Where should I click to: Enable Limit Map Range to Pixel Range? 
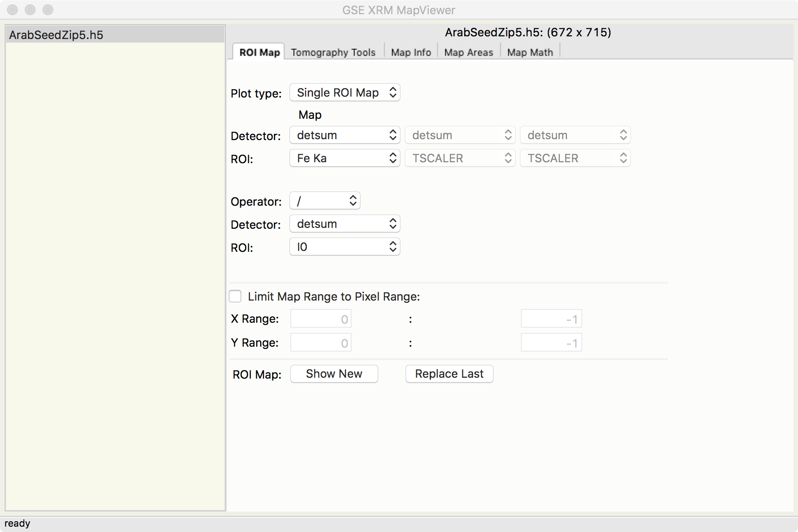click(235, 296)
